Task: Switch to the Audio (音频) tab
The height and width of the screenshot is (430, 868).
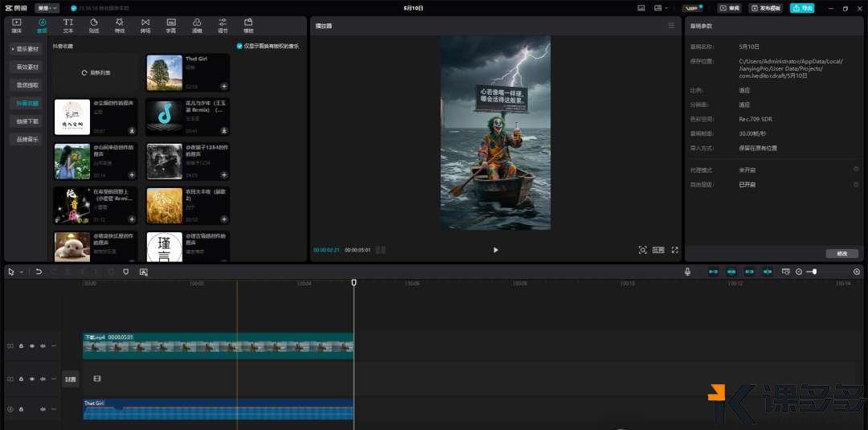Action: 42,26
